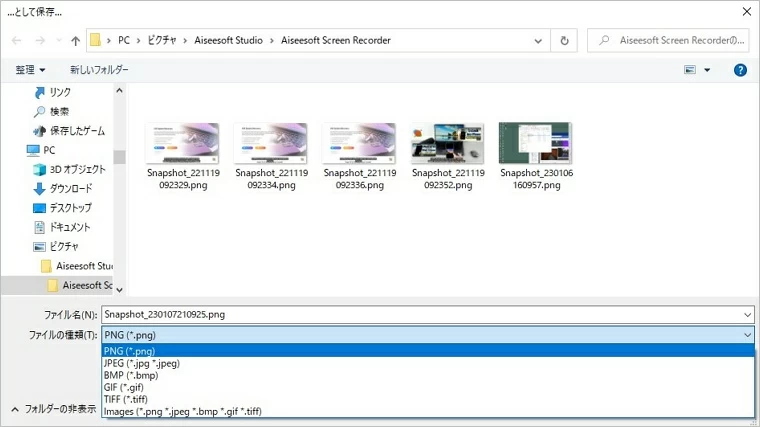Select Aiseesoft Studio in the breadcrumb
This screenshot has height=427, width=760.
point(228,40)
